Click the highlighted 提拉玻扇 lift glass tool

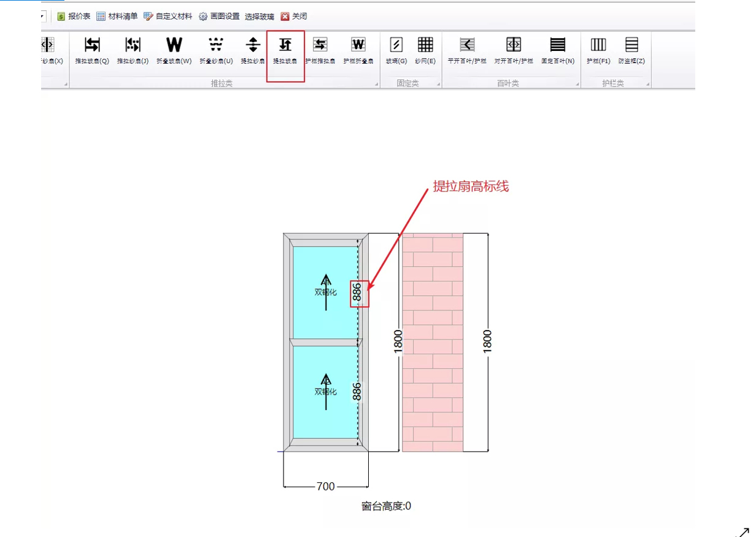point(285,50)
